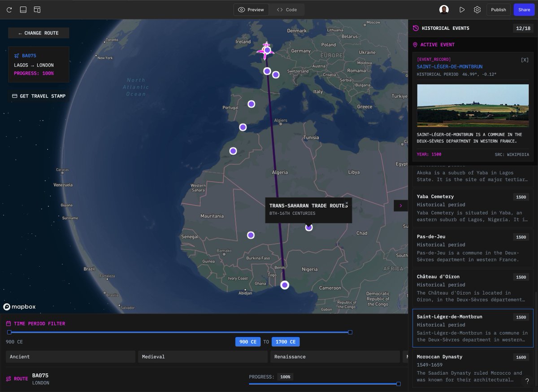
Task: Click the Active Event location pin icon
Action: tap(415, 45)
